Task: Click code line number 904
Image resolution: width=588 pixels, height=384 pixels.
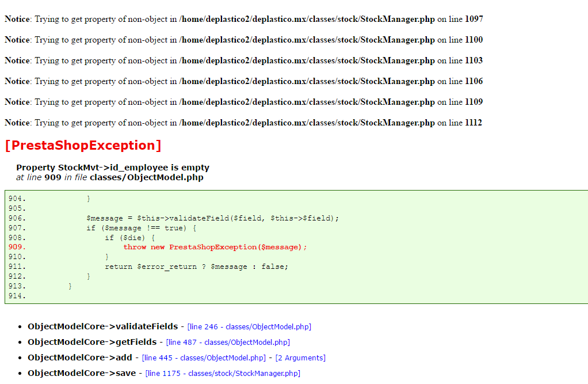Action: click(x=17, y=199)
